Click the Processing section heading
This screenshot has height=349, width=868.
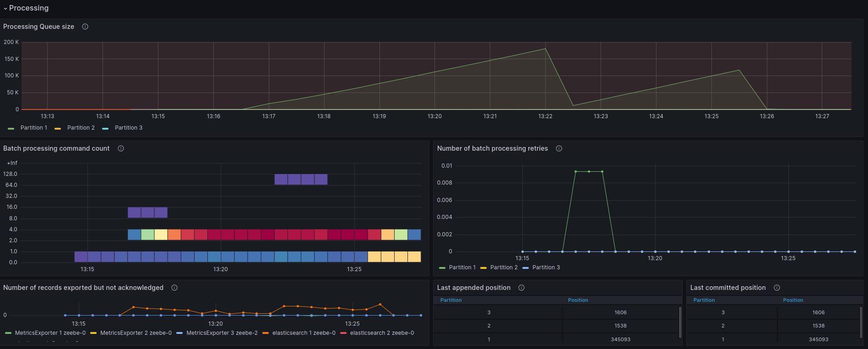pyautogui.click(x=29, y=8)
